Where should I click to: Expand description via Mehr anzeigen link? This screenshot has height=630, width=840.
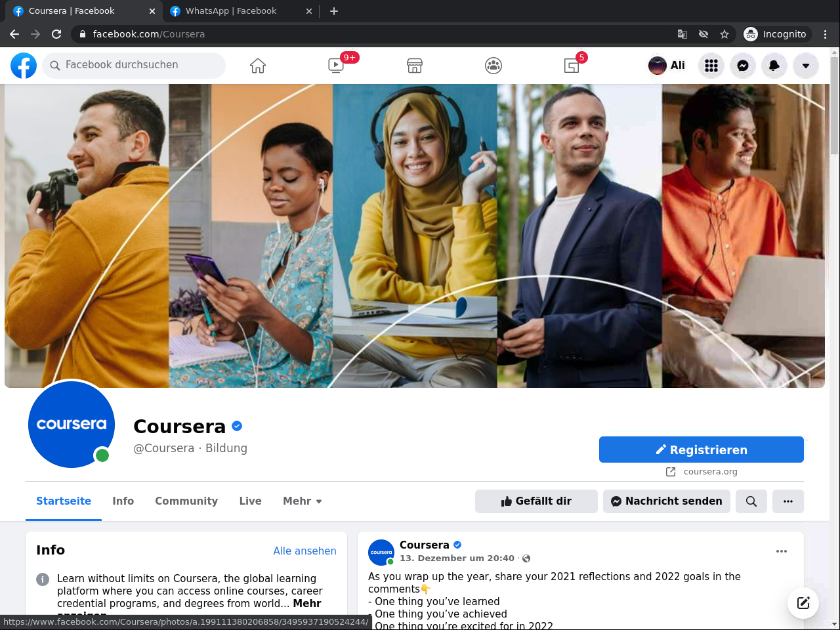(x=307, y=604)
